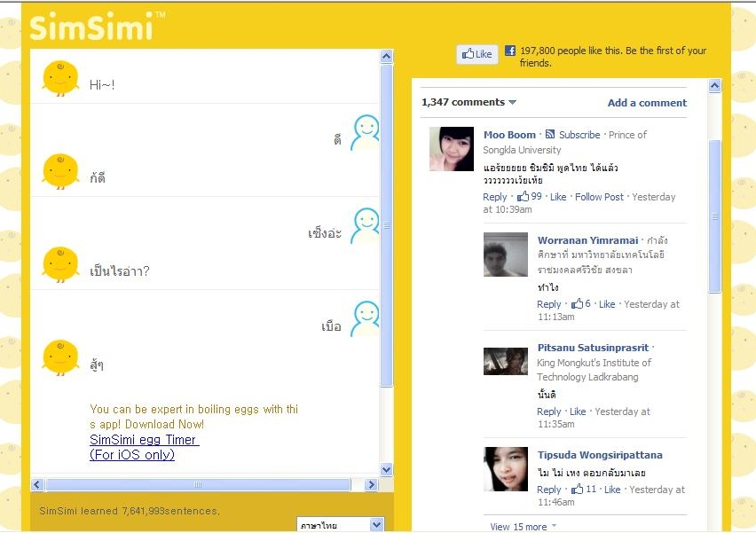This screenshot has width=756, height=533.
Task: Click Worranan Yimramai's profile thumbnail
Action: [x=505, y=255]
